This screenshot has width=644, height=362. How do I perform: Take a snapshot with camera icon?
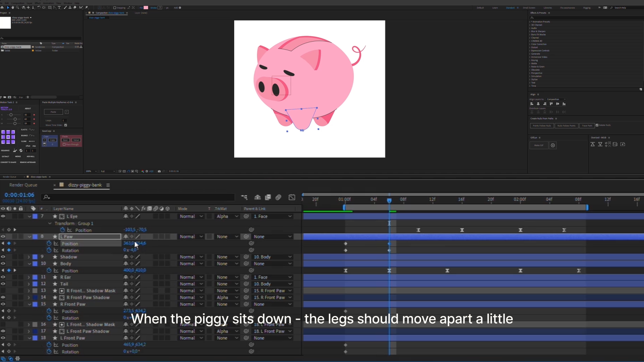click(159, 171)
